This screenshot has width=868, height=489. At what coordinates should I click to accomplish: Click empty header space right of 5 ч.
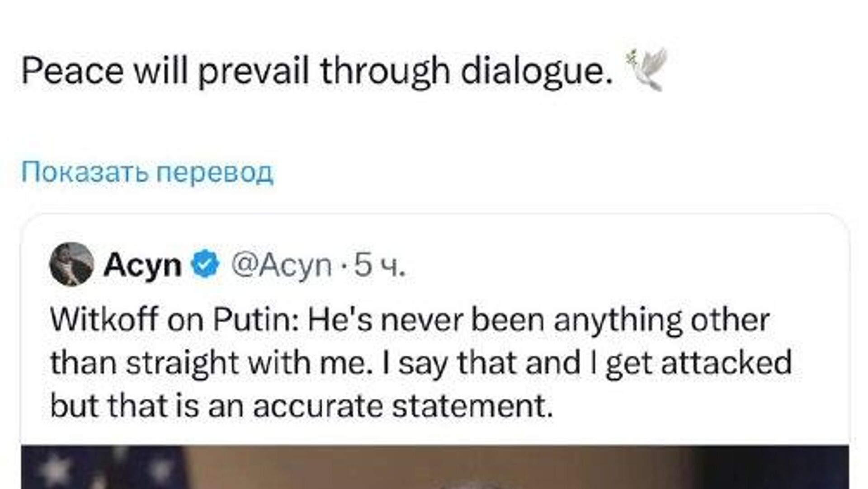pos(633,265)
